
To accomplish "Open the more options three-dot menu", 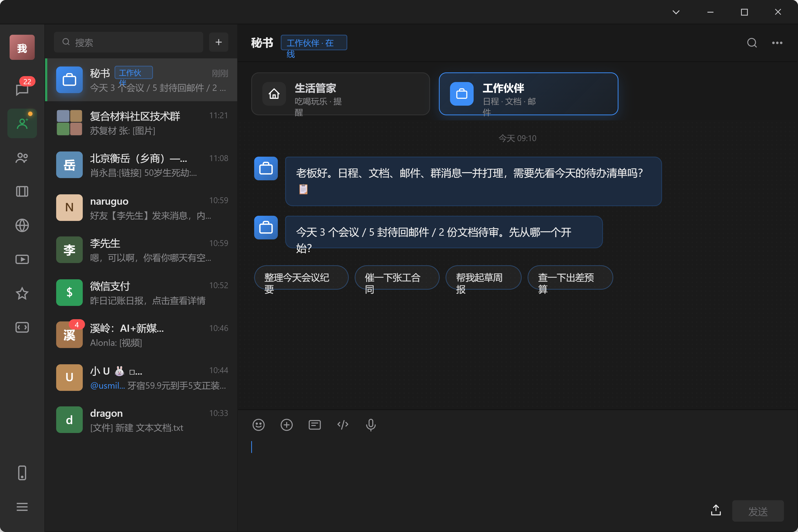I will coord(777,43).
